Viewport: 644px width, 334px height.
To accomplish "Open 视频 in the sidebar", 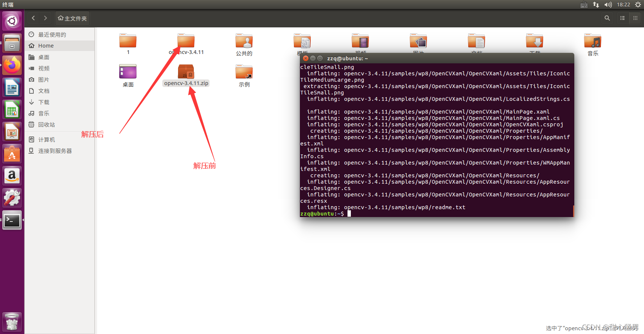I will pos(60,68).
